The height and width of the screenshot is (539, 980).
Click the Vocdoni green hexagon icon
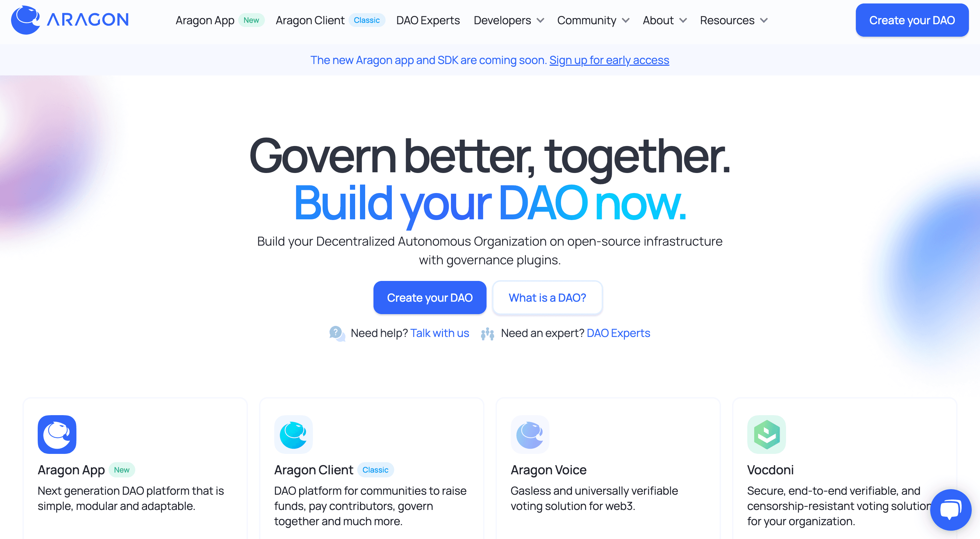(766, 434)
